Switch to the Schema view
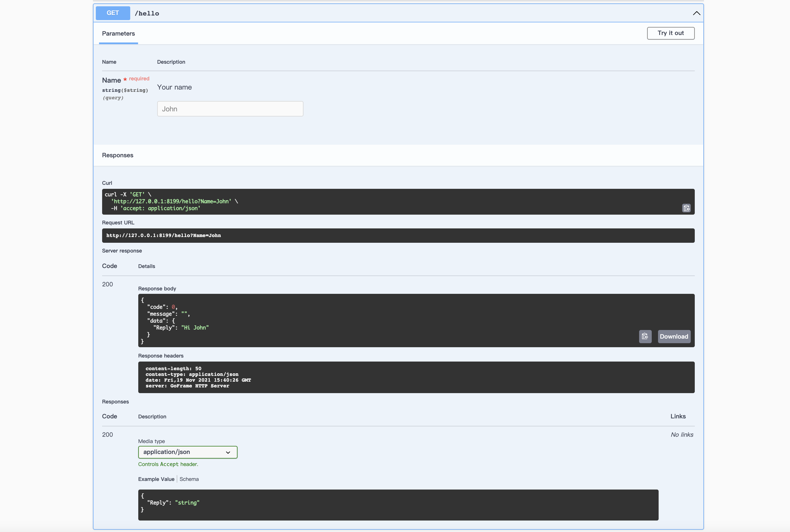 (189, 479)
